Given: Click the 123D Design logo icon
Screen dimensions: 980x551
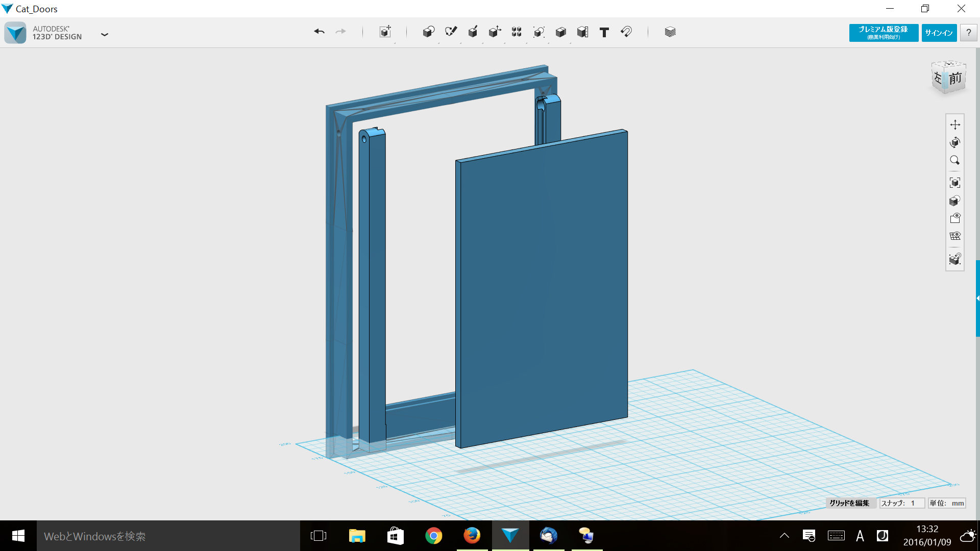Looking at the screenshot, I should click(x=15, y=33).
